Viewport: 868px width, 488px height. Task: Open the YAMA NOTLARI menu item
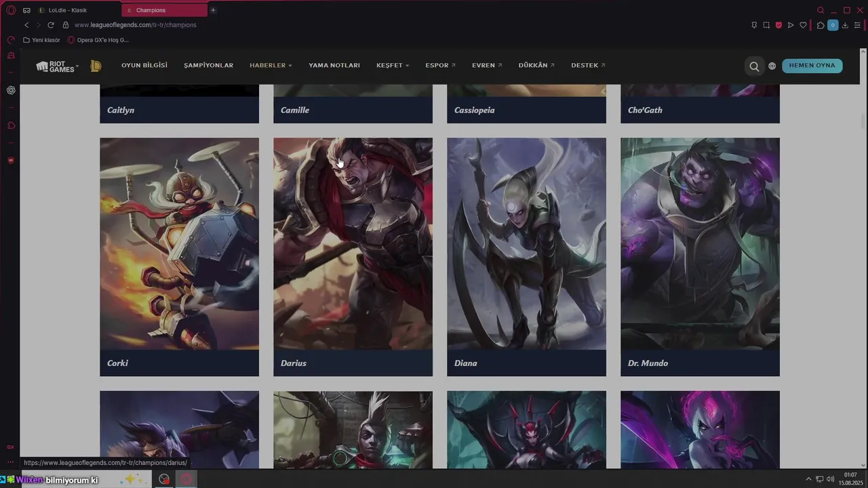pos(334,66)
